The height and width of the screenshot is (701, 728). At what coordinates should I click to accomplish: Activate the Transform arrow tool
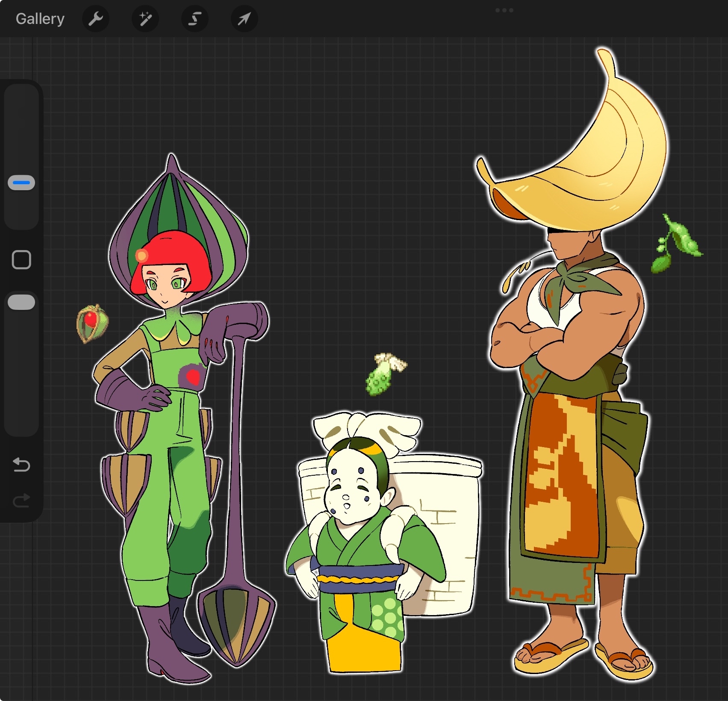point(244,19)
